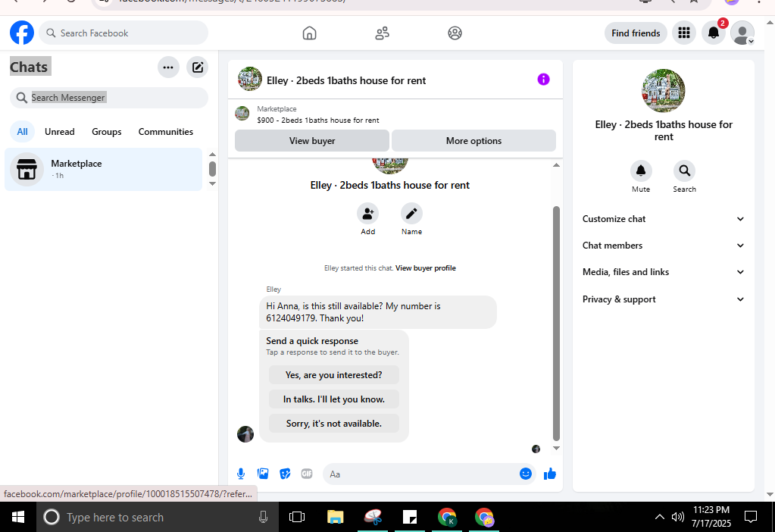Select the All chats filter tab
The image size is (775, 532).
point(22,132)
